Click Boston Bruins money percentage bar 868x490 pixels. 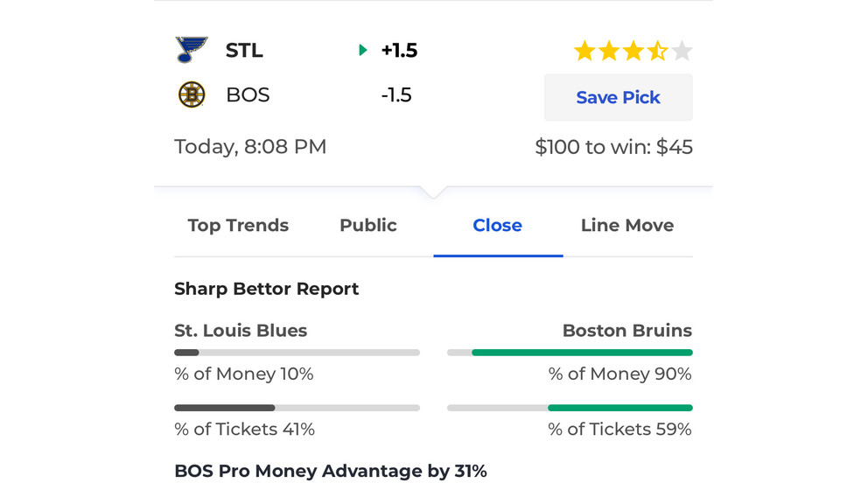point(570,353)
